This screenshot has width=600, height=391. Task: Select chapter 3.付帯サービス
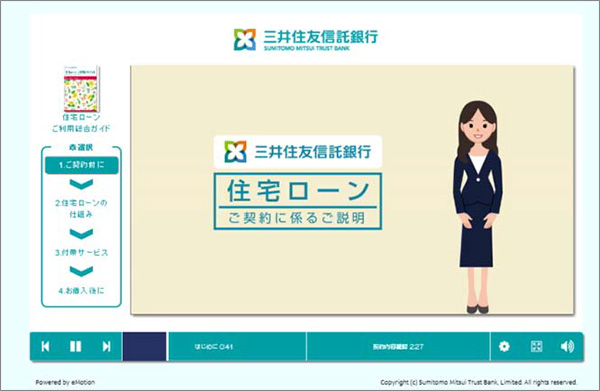point(82,253)
